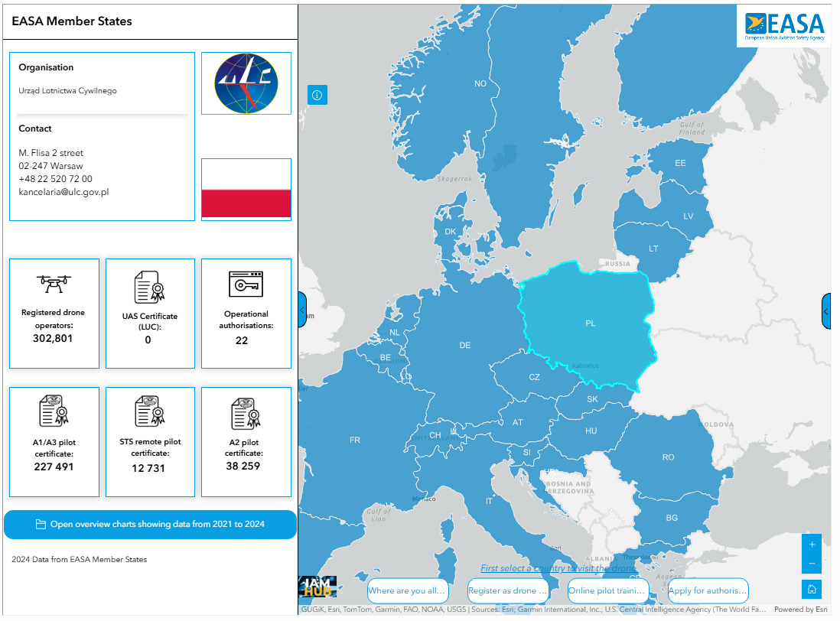Expand the right side panel arrow
Viewport: 840px width, 621px height.
point(826,311)
